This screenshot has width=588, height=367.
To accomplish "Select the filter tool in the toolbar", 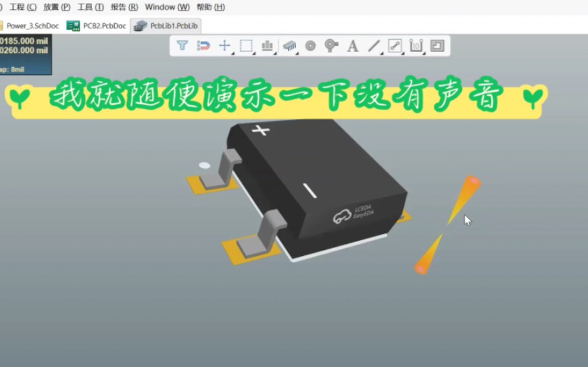I will click(x=182, y=45).
